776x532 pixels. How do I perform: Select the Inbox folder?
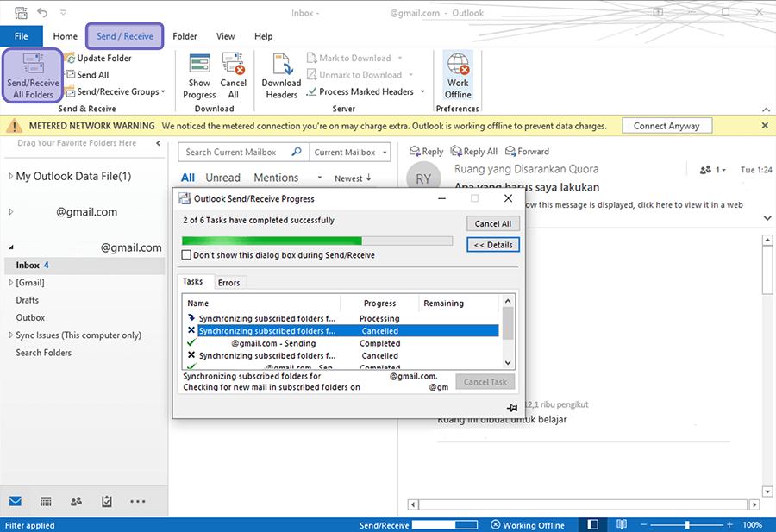(x=84, y=266)
